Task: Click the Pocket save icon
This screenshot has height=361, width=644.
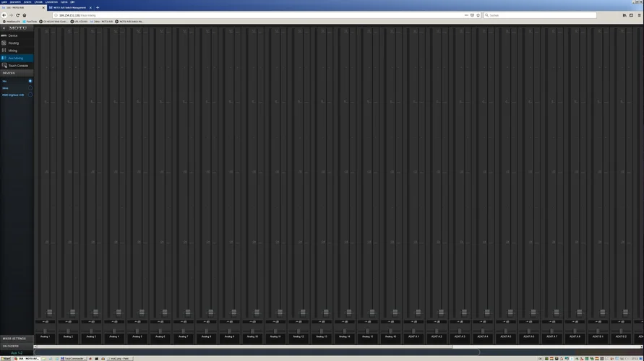Action: coord(472,15)
